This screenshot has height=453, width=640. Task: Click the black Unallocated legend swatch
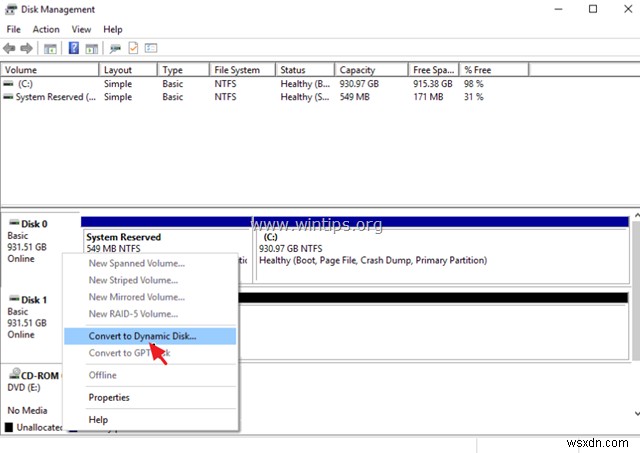coord(9,427)
